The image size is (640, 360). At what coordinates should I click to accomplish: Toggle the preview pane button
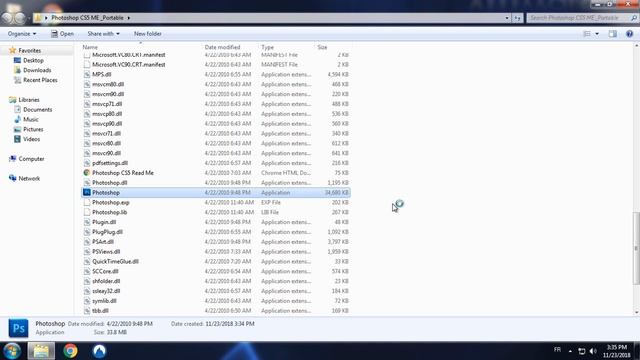(x=612, y=34)
